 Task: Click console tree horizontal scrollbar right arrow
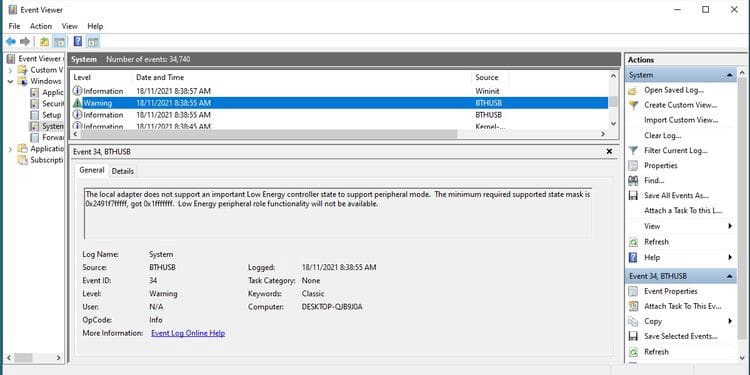[59, 358]
